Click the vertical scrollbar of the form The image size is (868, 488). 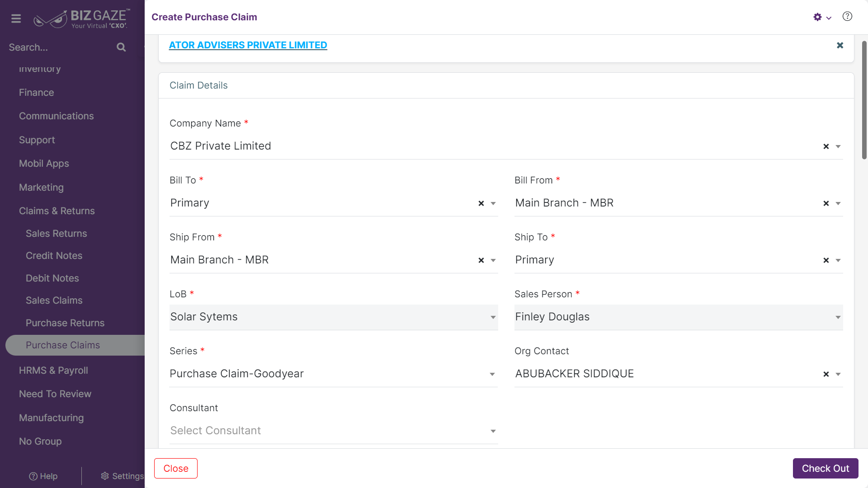(x=864, y=100)
